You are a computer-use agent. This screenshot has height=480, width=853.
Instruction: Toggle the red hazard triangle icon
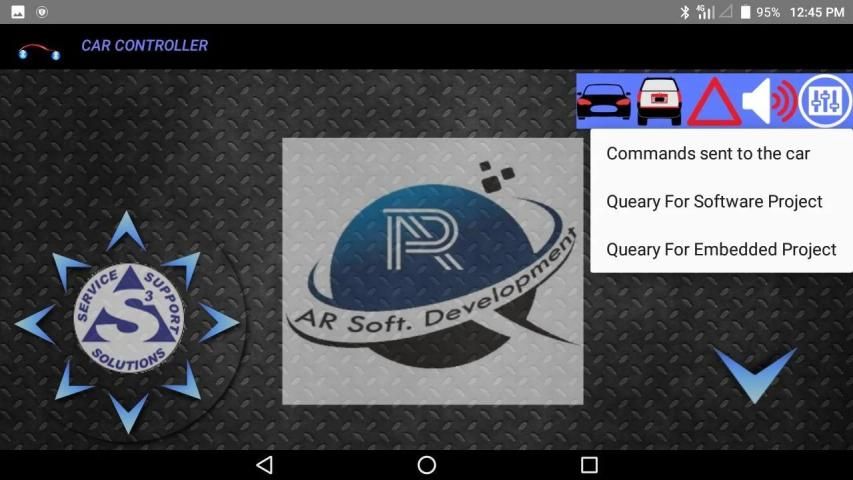(713, 101)
